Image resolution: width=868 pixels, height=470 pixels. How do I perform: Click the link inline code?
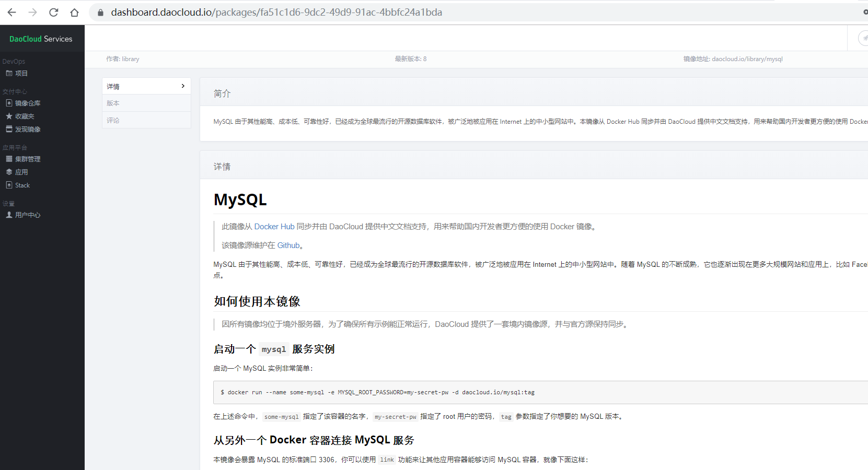coord(387,460)
